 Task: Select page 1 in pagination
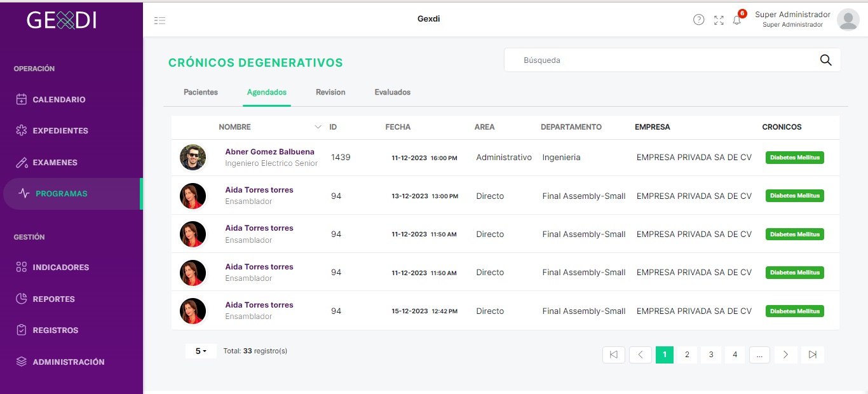(x=665, y=355)
